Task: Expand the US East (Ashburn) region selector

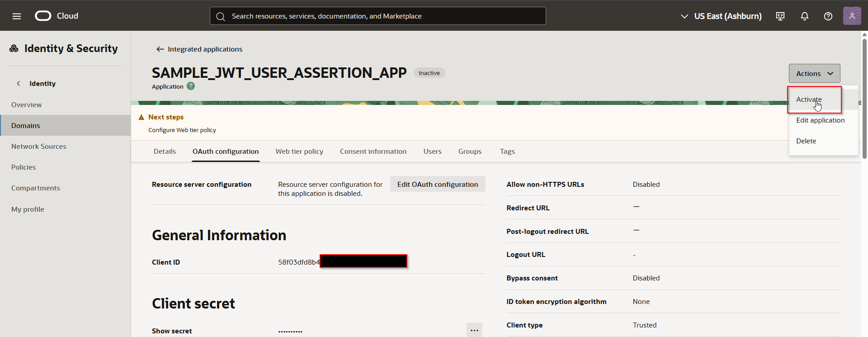Action: coord(721,16)
